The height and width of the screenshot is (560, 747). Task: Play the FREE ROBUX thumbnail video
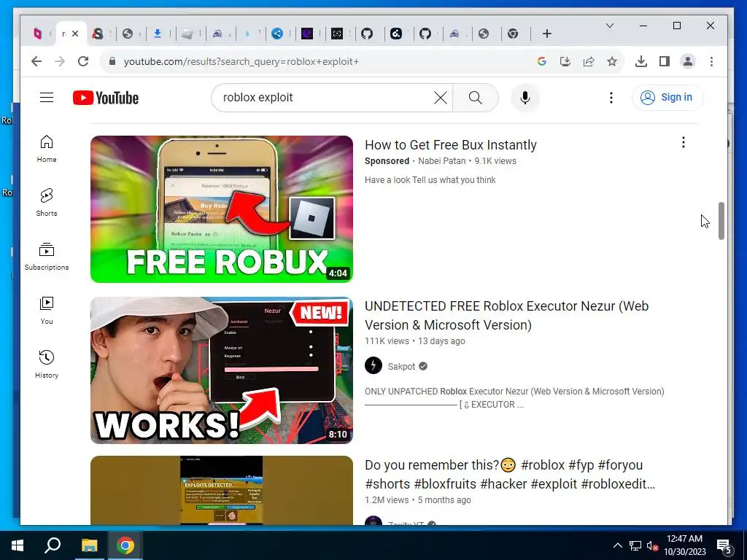pyautogui.click(x=222, y=209)
